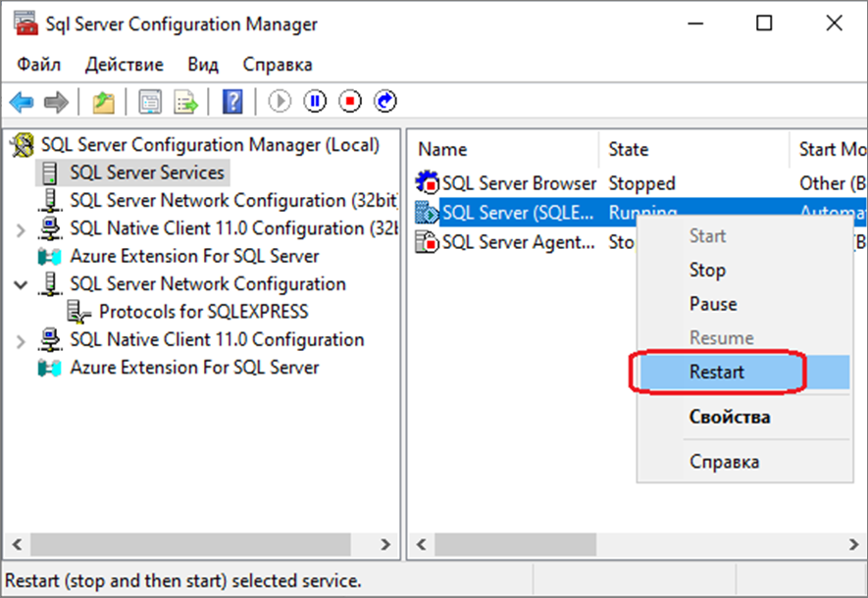Click the right arrow of the tree pane scrollbar
The image size is (868, 598).
385,544
